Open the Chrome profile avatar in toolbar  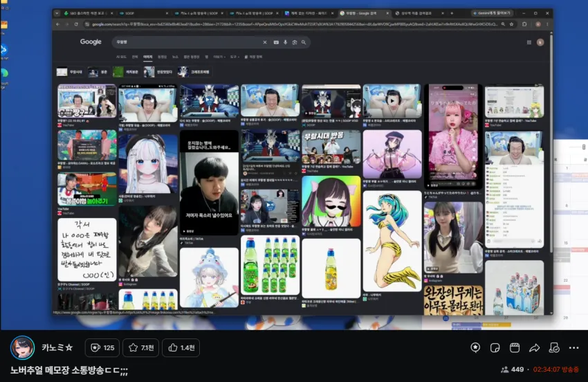coord(538,24)
